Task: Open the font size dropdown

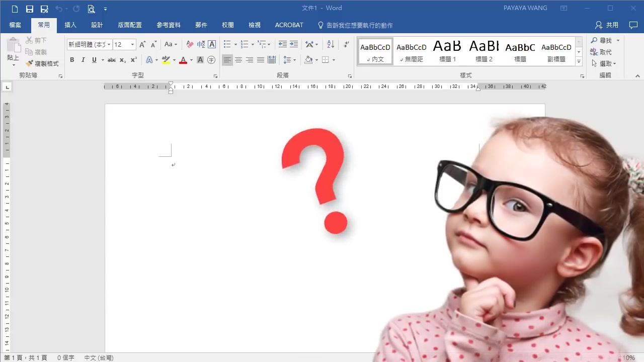Action: (132, 44)
